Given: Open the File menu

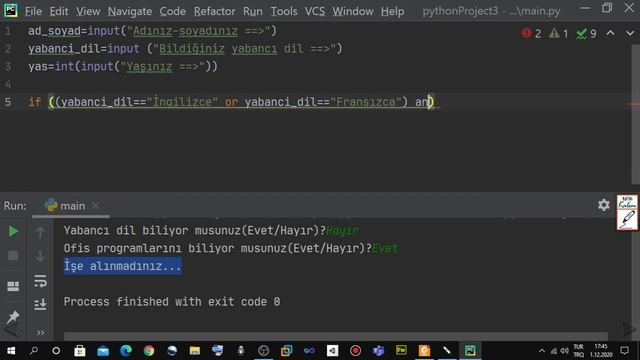Looking at the screenshot, I should tap(33, 11).
